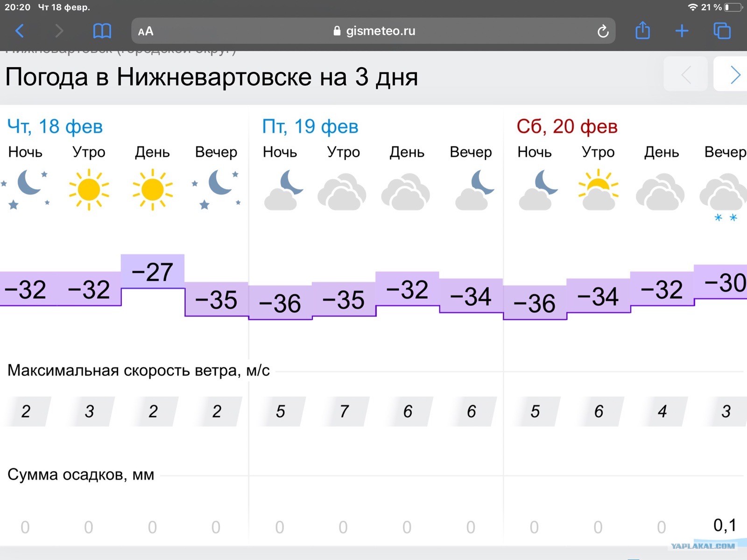This screenshot has width=747, height=560.
Task: Open the Чт, 18 фев day link
Action: tap(55, 126)
